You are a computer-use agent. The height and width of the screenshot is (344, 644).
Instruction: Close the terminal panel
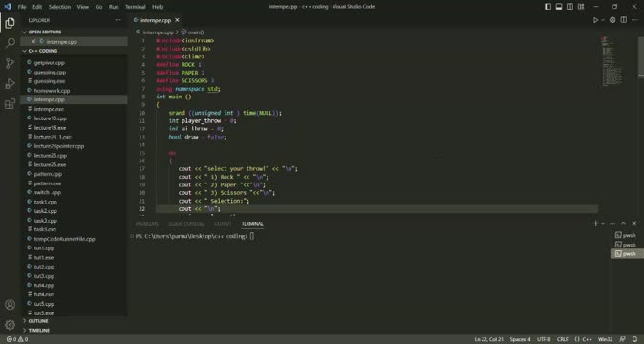[x=634, y=223]
